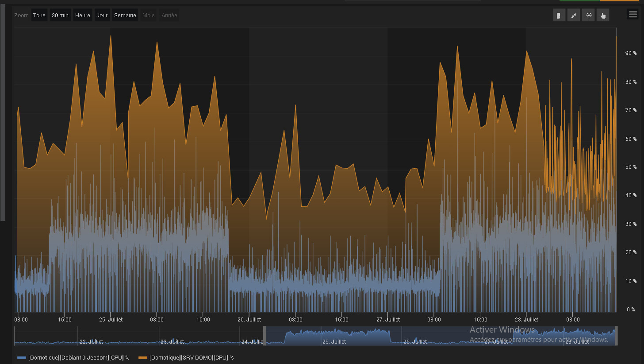This screenshot has height=364, width=644.
Task: Click the snowflake-style arrows icon button
Action: coord(588,15)
